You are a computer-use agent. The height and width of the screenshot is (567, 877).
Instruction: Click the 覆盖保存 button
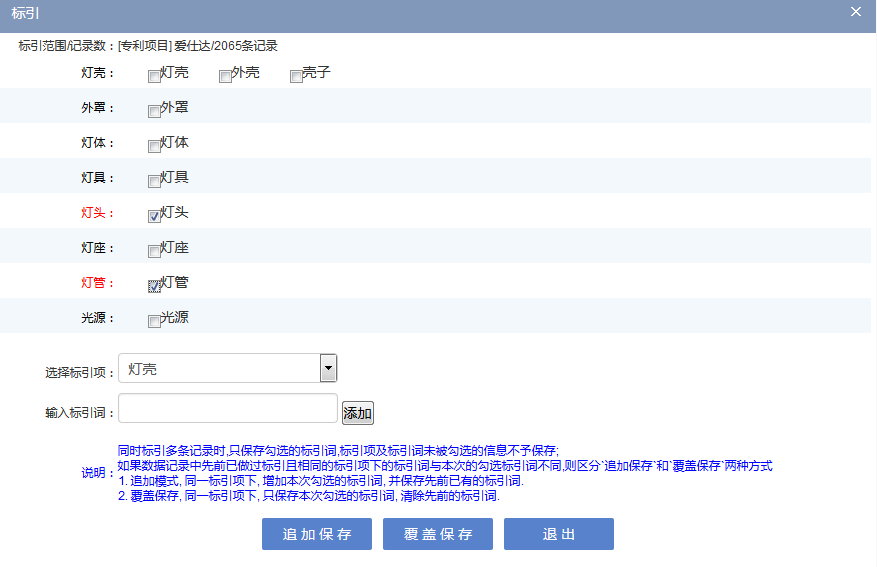438,534
